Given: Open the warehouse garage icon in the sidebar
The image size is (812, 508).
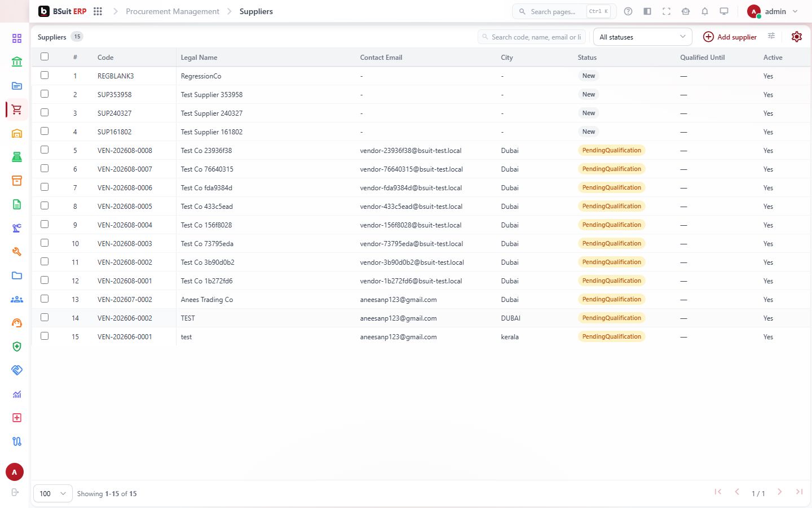Looking at the screenshot, I should click(17, 133).
